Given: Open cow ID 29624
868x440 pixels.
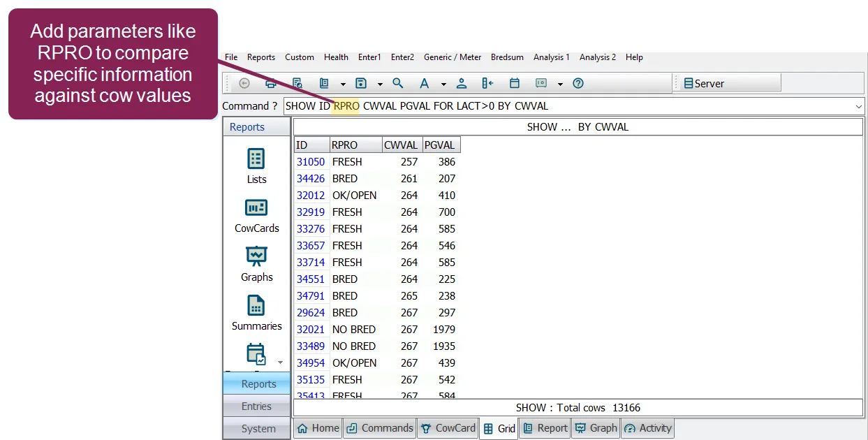Looking at the screenshot, I should 311,312.
